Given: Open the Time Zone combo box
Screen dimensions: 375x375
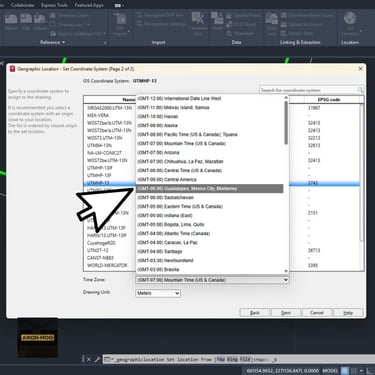Looking at the screenshot, I should click(x=212, y=280).
